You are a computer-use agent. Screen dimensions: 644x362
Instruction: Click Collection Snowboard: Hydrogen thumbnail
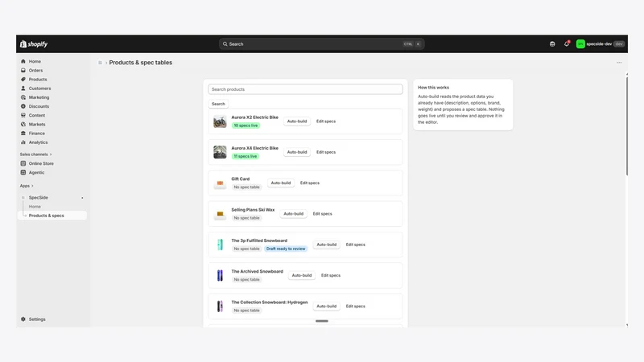[x=220, y=306]
